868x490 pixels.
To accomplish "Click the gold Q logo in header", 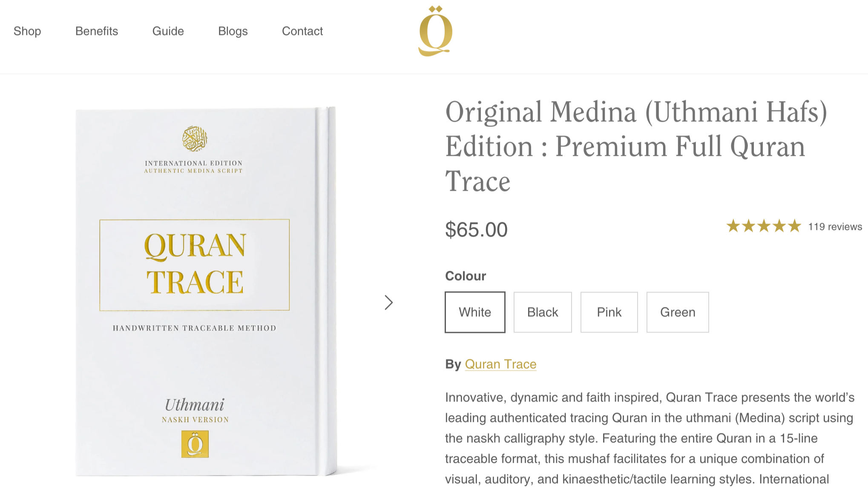I will 435,31.
